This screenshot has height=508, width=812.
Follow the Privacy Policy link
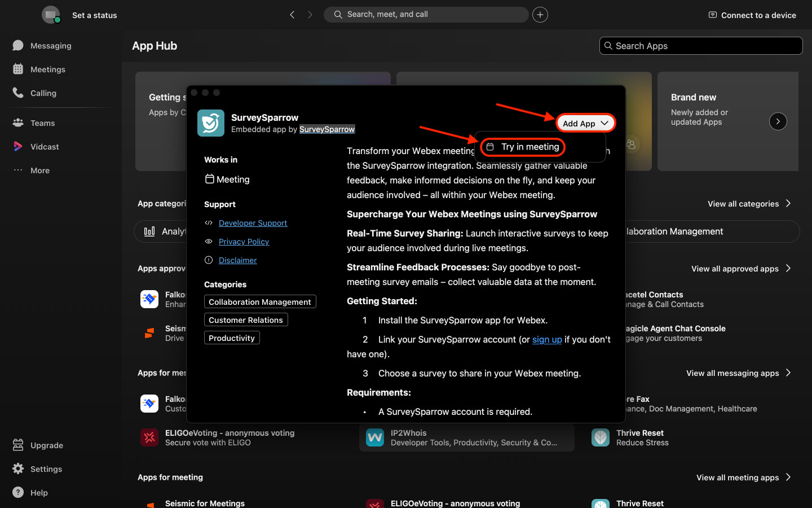244,242
